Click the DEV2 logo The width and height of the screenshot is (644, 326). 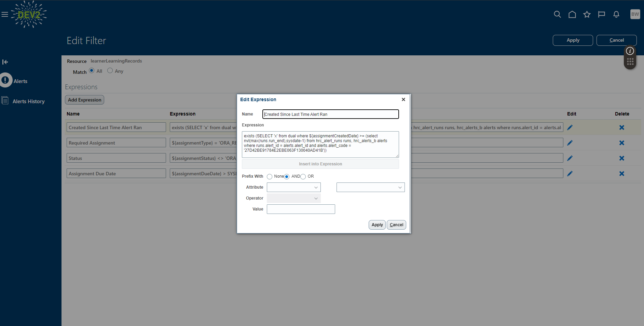pos(29,14)
